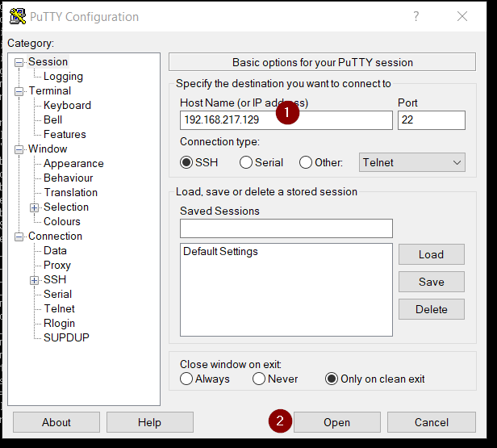Choose Only on clean exit option
This screenshot has height=448, width=497.
[332, 379]
